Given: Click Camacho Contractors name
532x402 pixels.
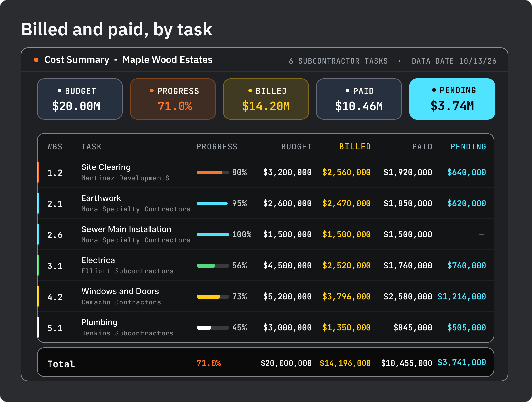Looking at the screenshot, I should click(121, 302).
